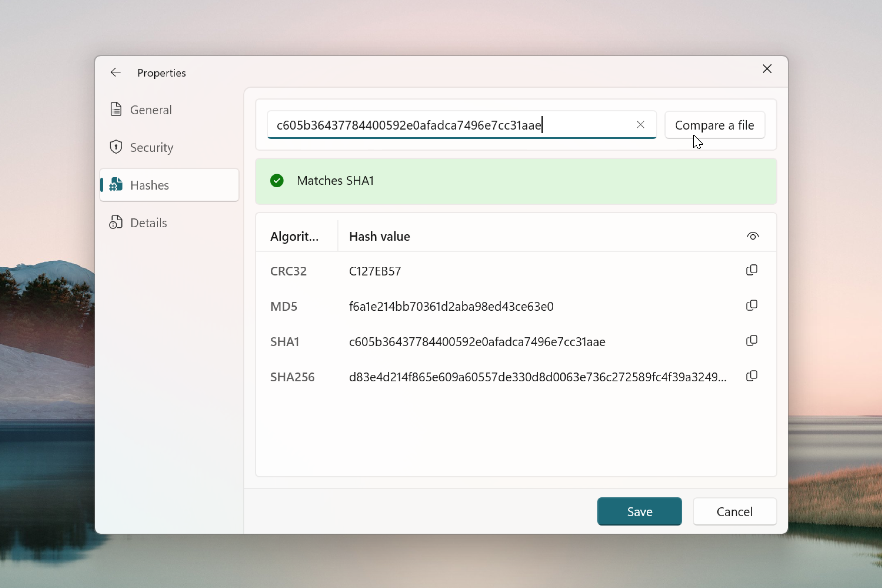Click the Algorithm column header
Viewport: 882px width, 588px height.
pos(295,236)
